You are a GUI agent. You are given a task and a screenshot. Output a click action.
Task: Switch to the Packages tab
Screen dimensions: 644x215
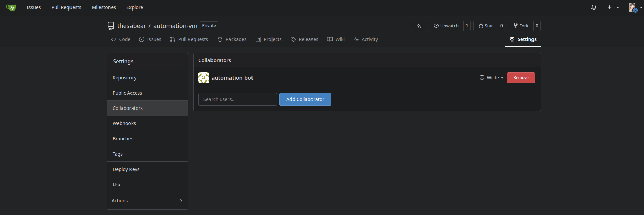pyautogui.click(x=232, y=39)
